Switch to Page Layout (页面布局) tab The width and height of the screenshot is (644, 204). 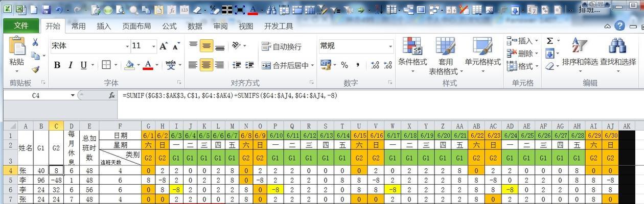136,27
